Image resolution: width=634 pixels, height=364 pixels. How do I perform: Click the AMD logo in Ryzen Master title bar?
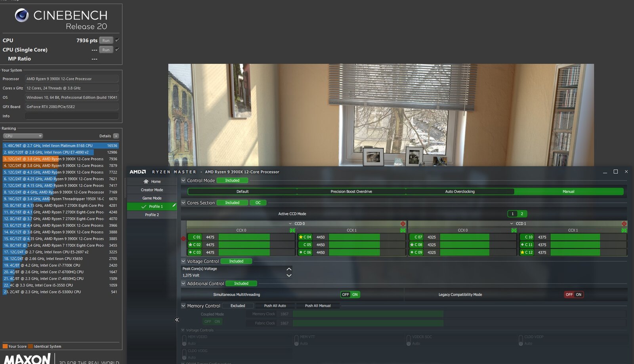pos(137,172)
